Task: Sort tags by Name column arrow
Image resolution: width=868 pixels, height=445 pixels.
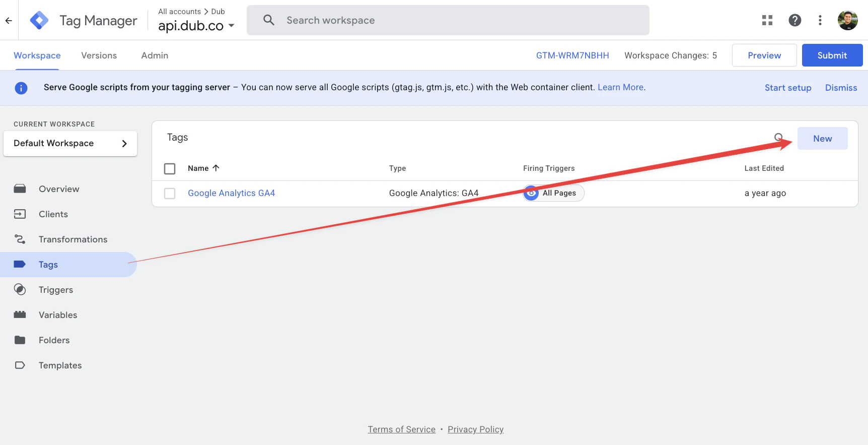Action: [216, 168]
